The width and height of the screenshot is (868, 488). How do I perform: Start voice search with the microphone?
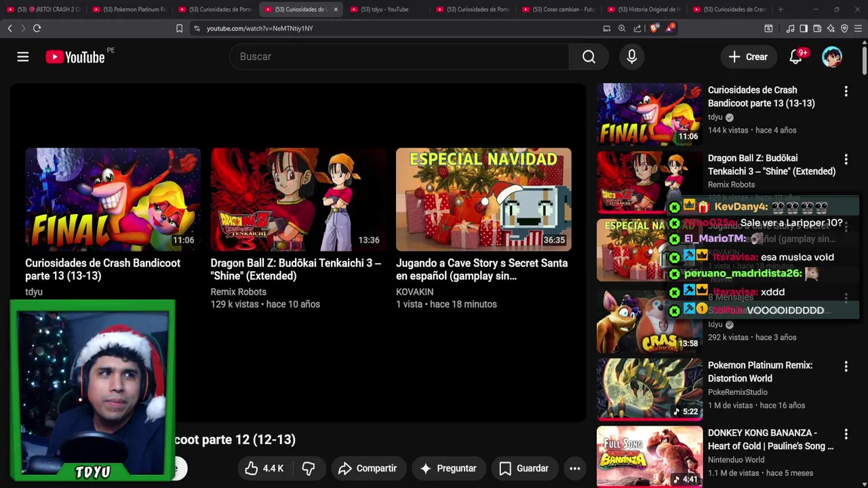click(x=631, y=57)
